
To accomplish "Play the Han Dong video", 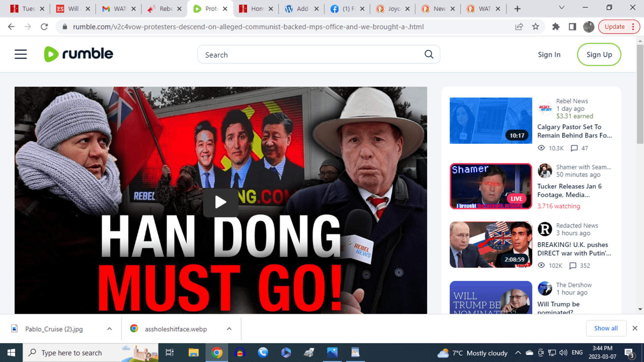I will coord(221,202).
